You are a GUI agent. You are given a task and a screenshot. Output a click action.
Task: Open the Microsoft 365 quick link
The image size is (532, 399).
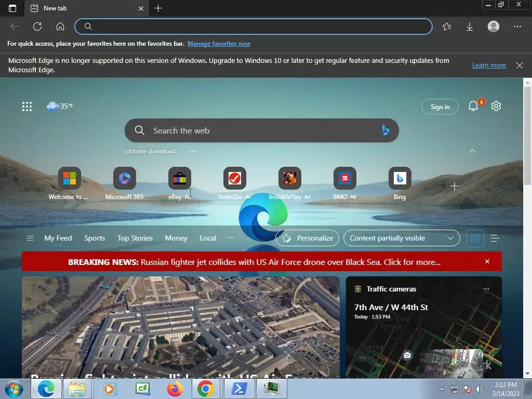coord(125,183)
